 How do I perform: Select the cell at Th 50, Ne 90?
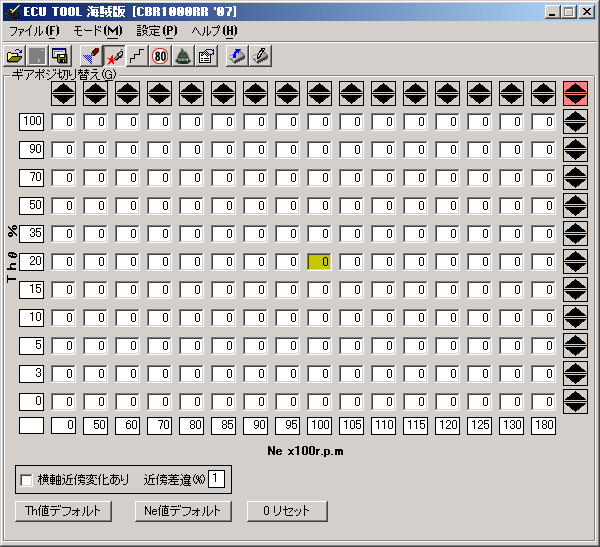click(256, 206)
